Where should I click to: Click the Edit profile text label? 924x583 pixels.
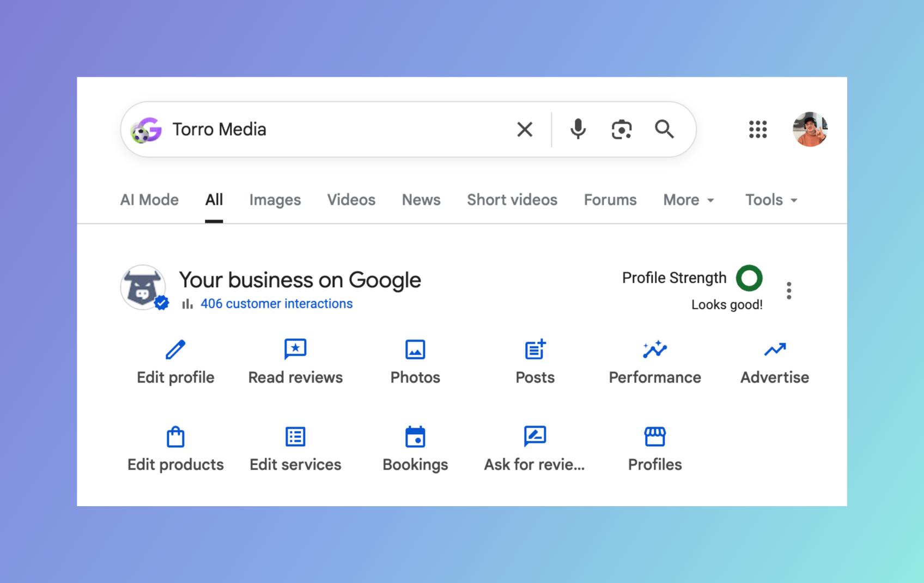(x=175, y=378)
